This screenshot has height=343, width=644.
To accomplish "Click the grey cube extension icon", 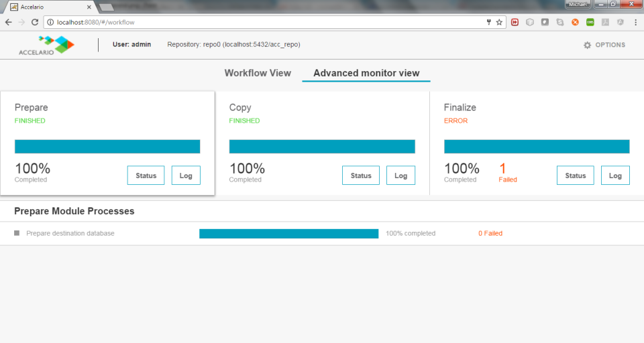I will pyautogui.click(x=530, y=22).
